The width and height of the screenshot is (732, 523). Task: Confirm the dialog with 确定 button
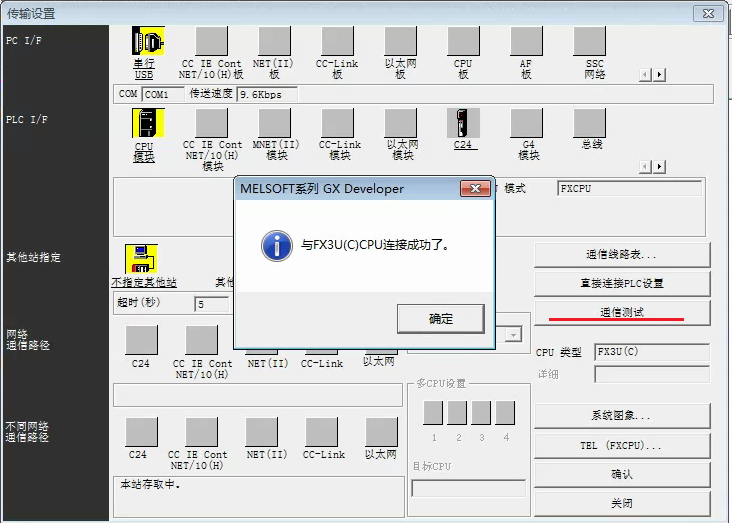tap(441, 319)
